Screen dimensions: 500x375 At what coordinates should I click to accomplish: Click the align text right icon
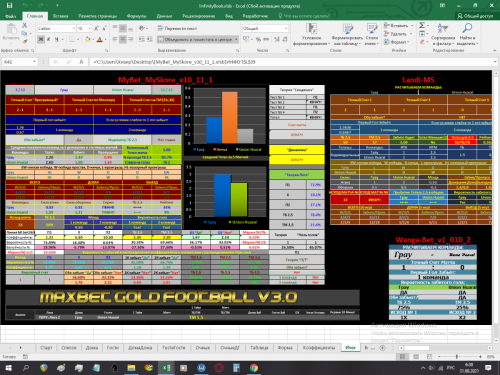130,39
